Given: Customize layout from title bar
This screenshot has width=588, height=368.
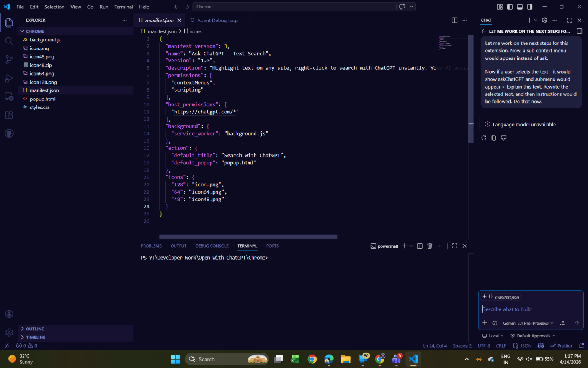Looking at the screenshot, I should 500,7.
